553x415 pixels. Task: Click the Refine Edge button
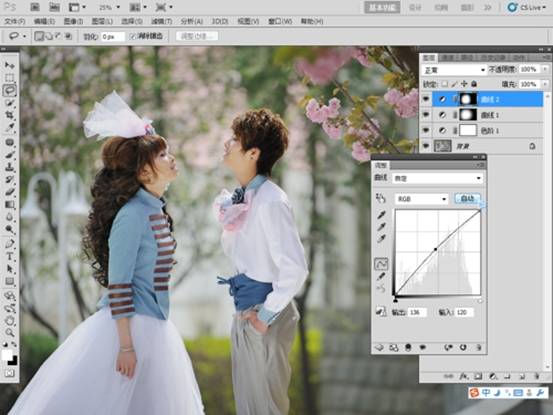click(x=197, y=36)
